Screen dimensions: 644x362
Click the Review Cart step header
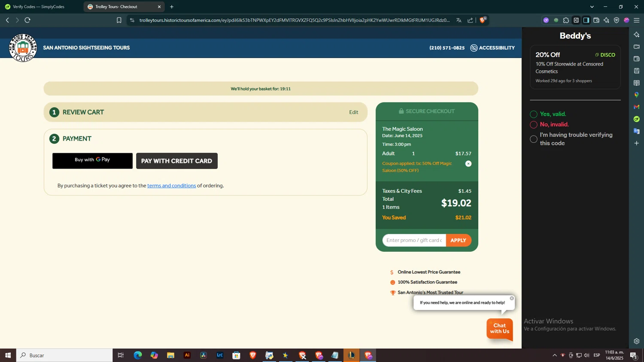click(x=205, y=112)
